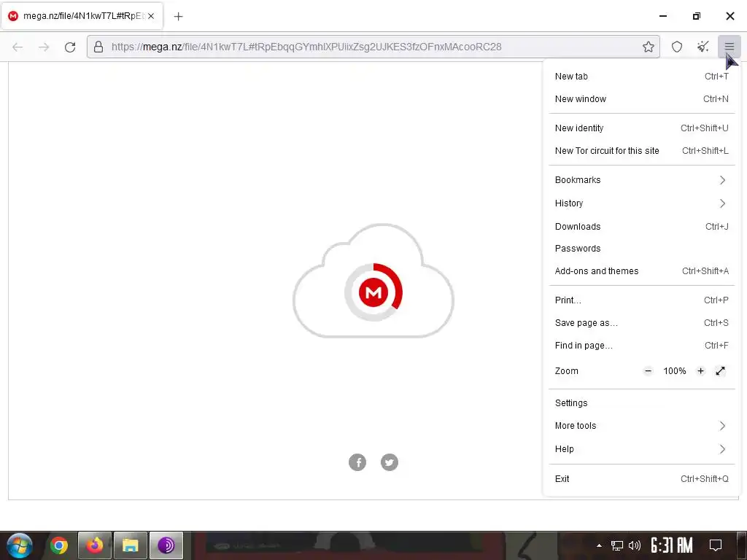Show hidden system tray icons

coord(599,545)
